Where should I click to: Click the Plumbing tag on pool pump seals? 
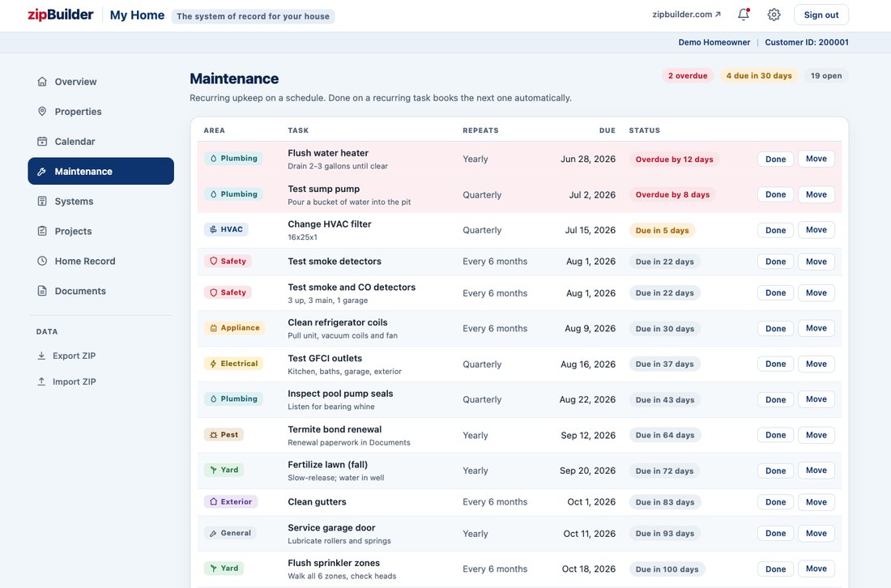(233, 398)
